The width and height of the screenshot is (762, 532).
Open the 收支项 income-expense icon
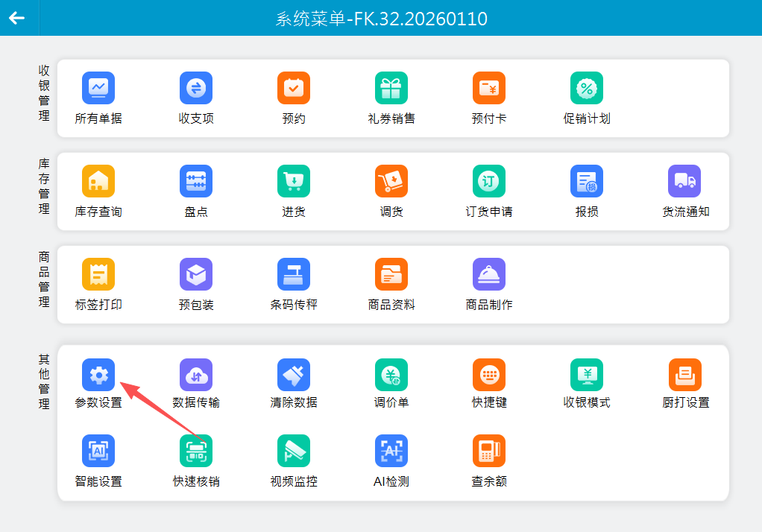[196, 88]
